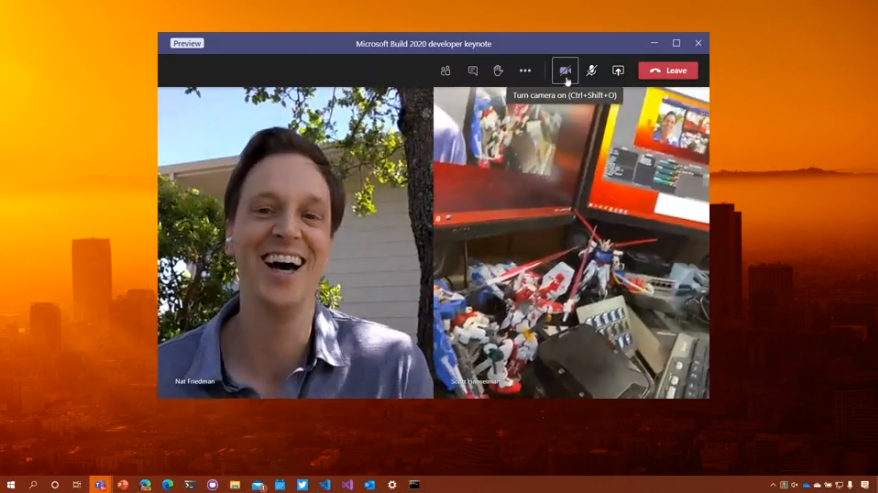Screen dimensions: 878x493
Task: Click the microphone tray icon
Action: [850, 485]
